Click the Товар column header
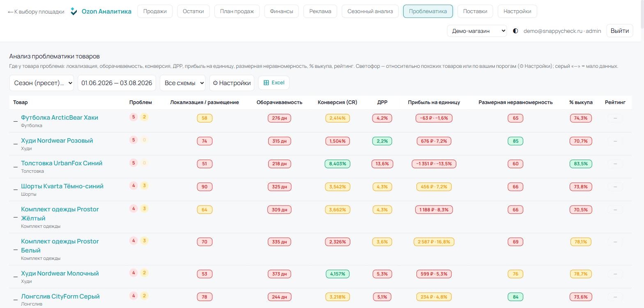644x308 pixels. point(21,102)
